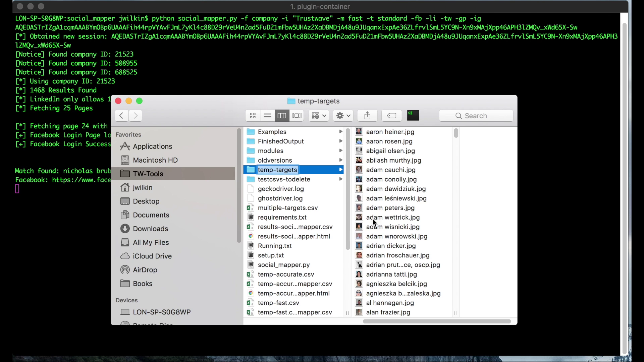This screenshot has height=362, width=644.
Task: Go back with the left arrow
Action: click(121, 116)
